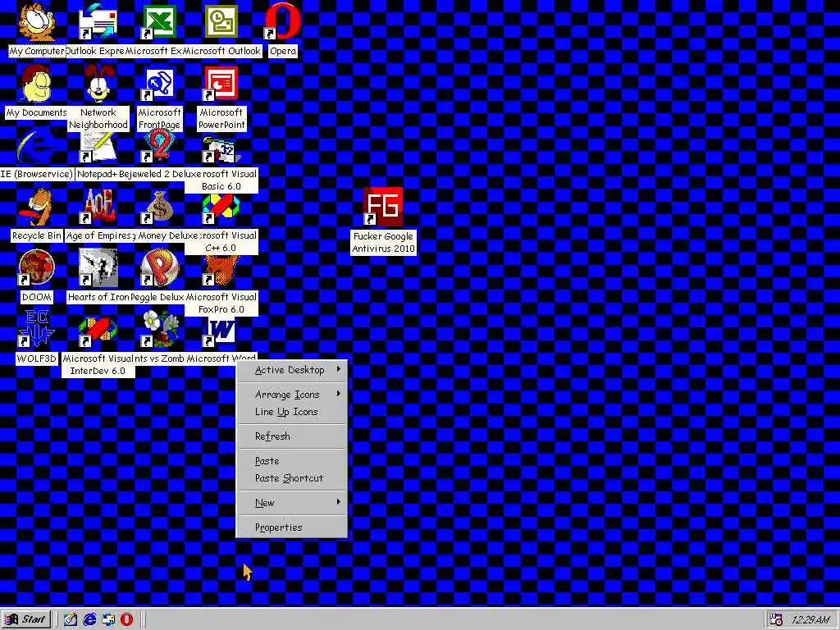Select the Microsoft PowerPoint shortcut
Screen dimensions: 840x630
tap(221, 84)
